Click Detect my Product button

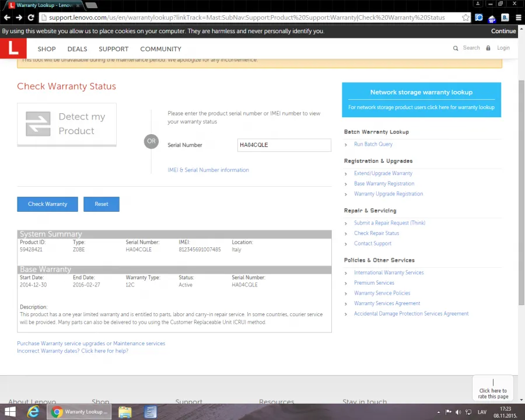[66, 124]
